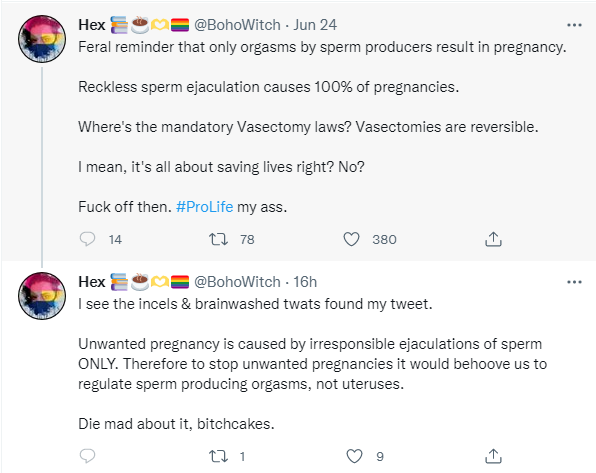View profile picture on second tweet
Viewport: 596px width, 473px height.
point(42,296)
